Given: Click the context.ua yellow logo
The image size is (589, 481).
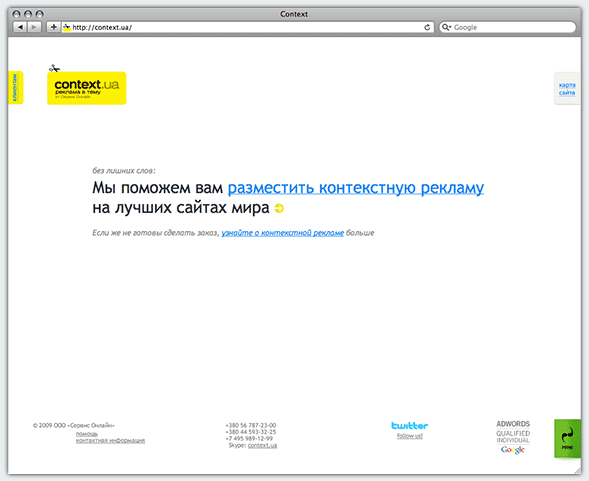Looking at the screenshot, I should [87, 88].
